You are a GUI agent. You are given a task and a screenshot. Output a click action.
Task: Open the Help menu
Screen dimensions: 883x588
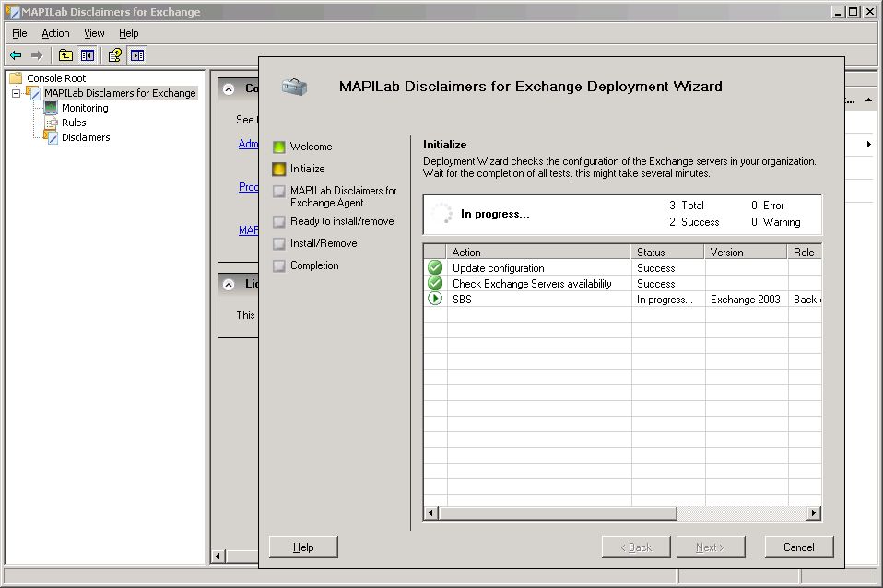(x=128, y=33)
